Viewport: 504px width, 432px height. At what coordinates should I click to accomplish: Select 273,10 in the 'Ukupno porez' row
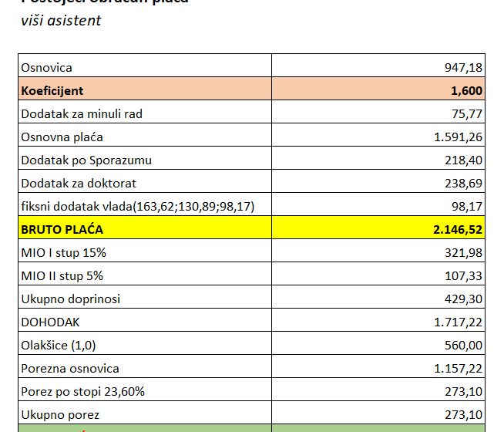(463, 415)
